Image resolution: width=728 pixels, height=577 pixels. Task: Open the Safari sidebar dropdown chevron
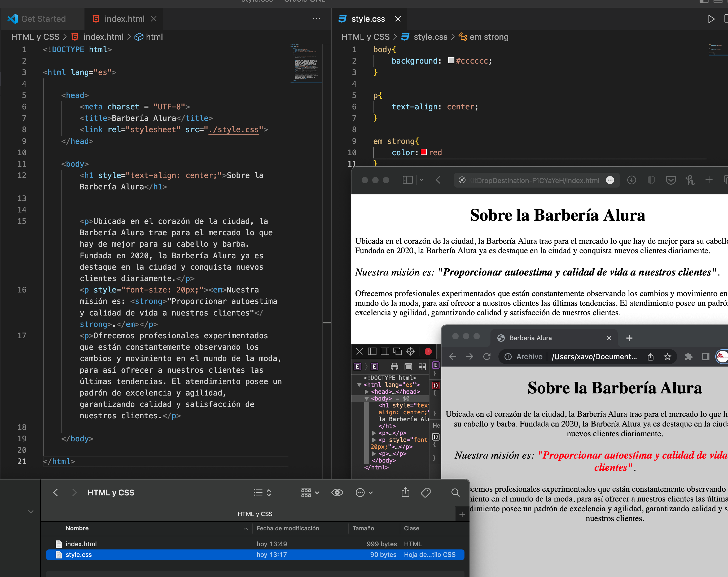click(422, 180)
